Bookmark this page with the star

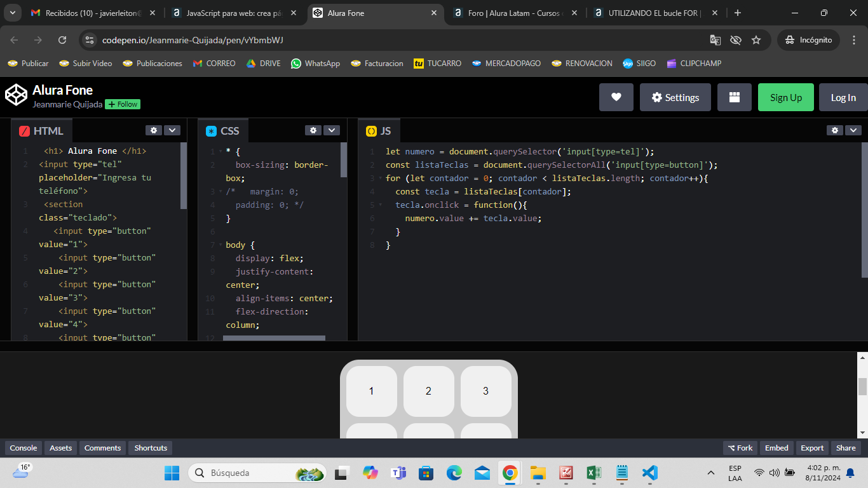756,40
